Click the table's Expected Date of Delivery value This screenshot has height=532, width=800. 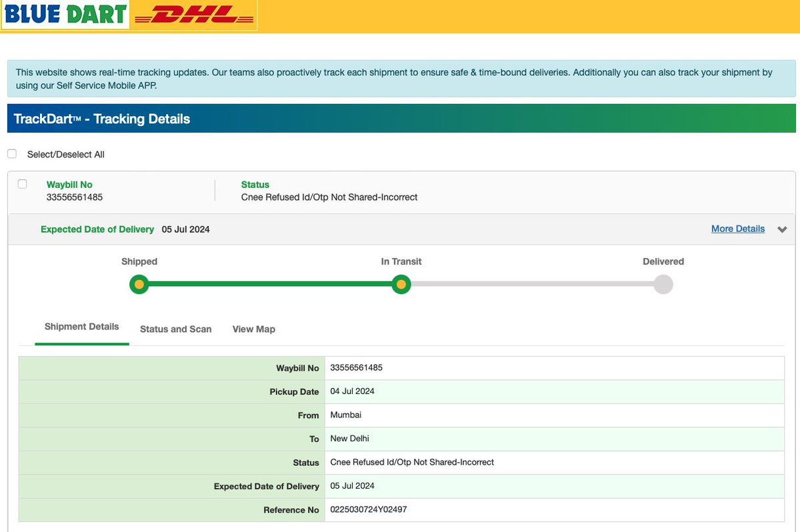(x=352, y=486)
